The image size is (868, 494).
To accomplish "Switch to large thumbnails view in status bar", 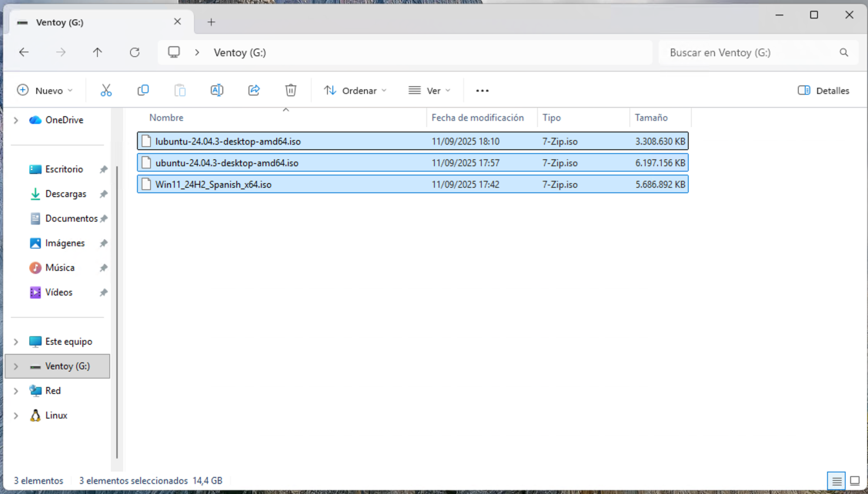I will [x=855, y=481].
